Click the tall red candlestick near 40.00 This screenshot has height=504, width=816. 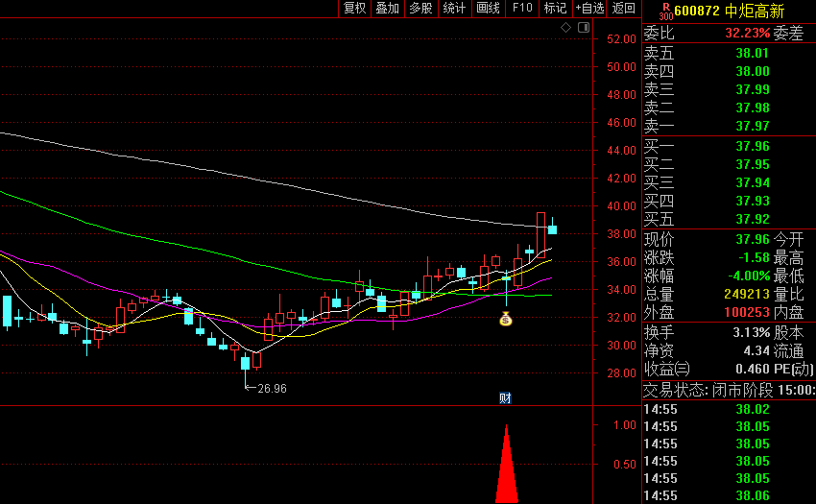(x=541, y=235)
